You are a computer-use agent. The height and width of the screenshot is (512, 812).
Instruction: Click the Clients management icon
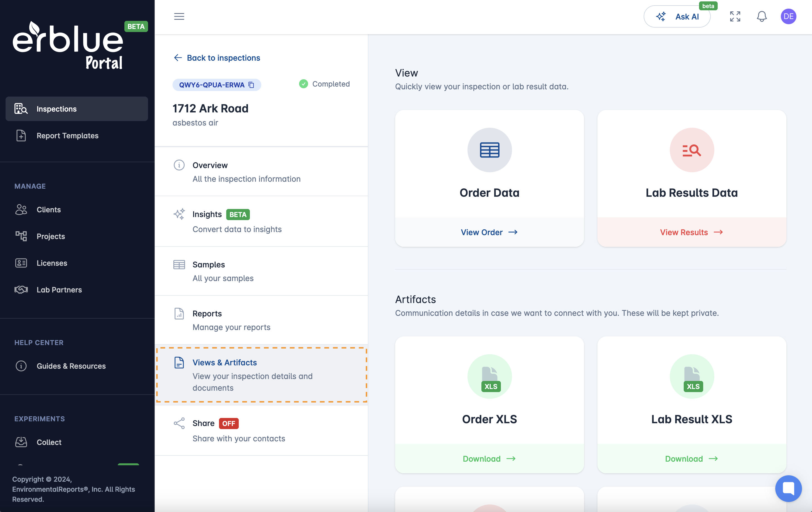coord(21,209)
